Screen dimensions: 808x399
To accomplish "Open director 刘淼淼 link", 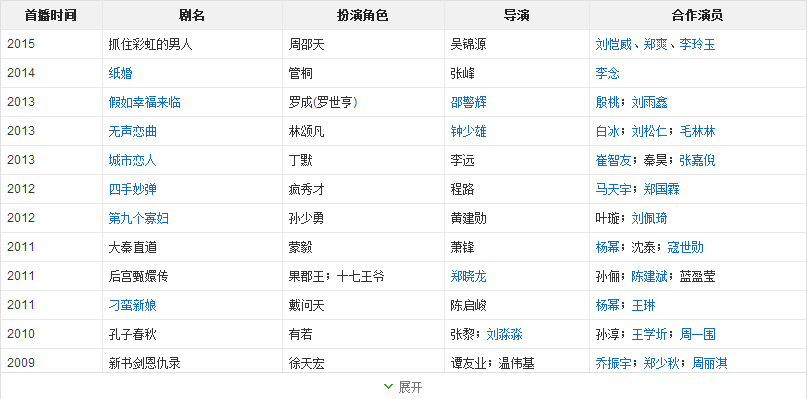I will tap(504, 334).
